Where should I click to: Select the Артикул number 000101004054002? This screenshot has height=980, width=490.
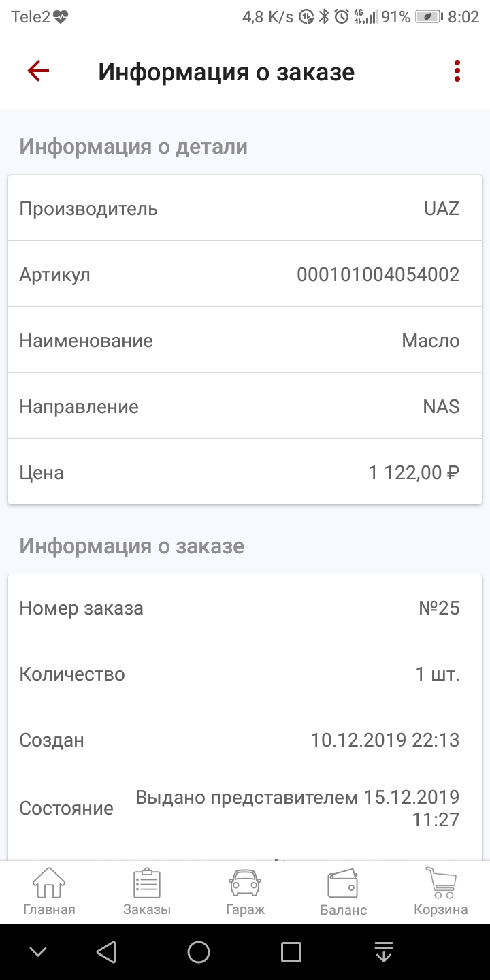pos(378,275)
